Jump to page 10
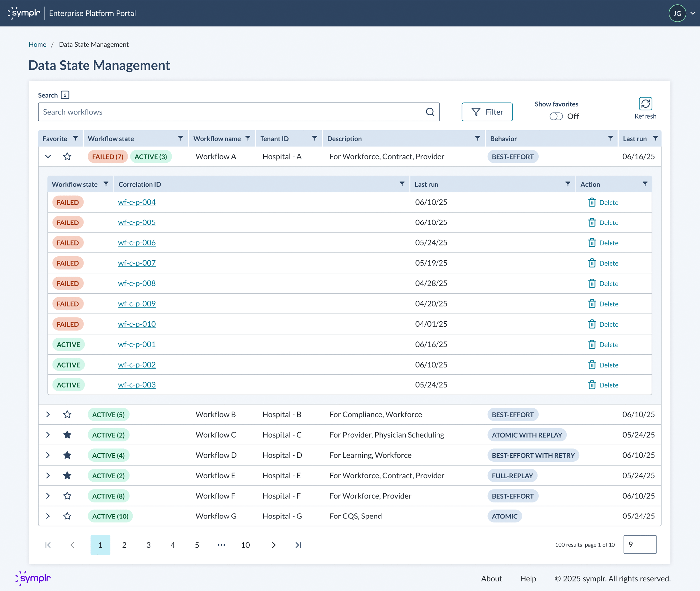The width and height of the screenshot is (700, 591). tap(245, 545)
